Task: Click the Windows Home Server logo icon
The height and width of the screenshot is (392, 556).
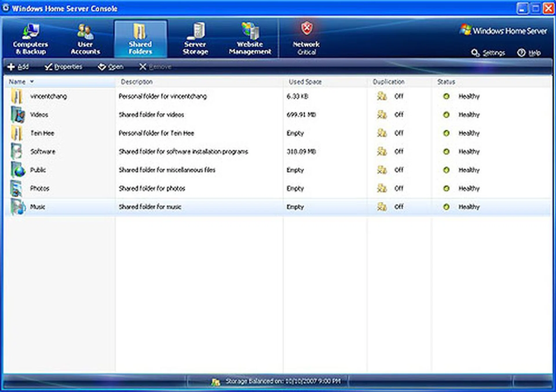Action: [466, 29]
